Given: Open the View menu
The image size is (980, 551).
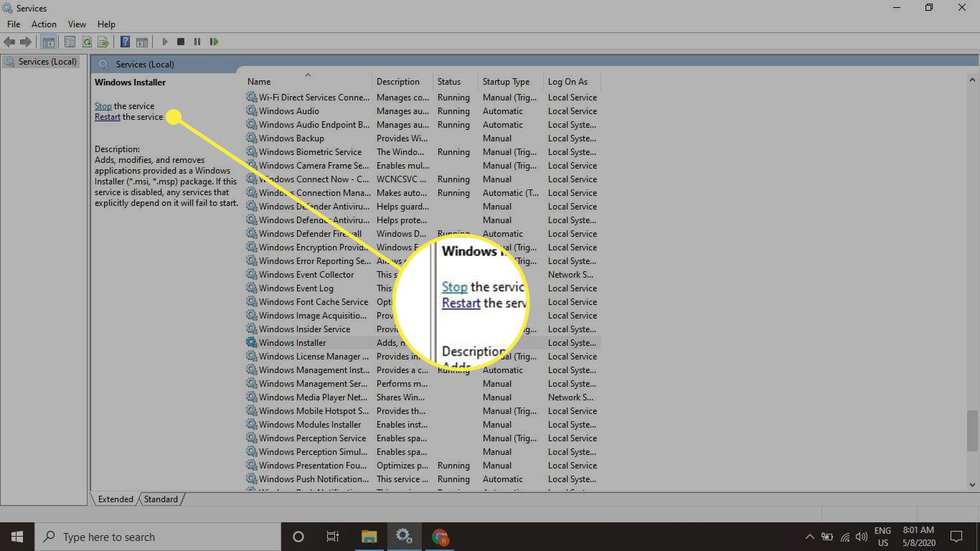Looking at the screenshot, I should [x=77, y=24].
